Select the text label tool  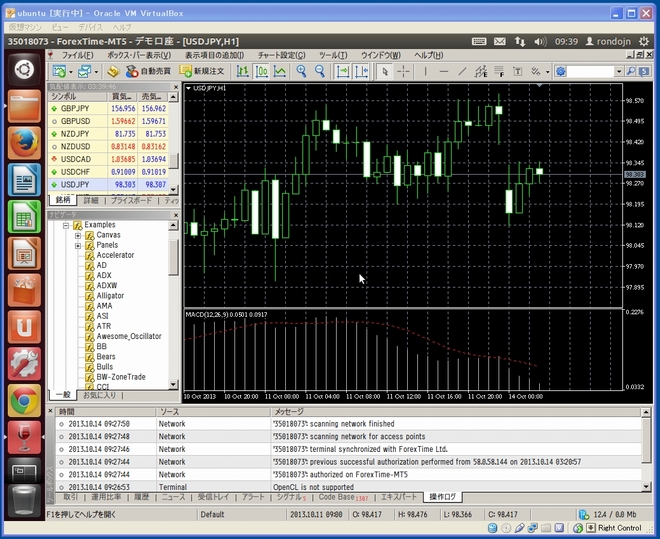[x=518, y=72]
